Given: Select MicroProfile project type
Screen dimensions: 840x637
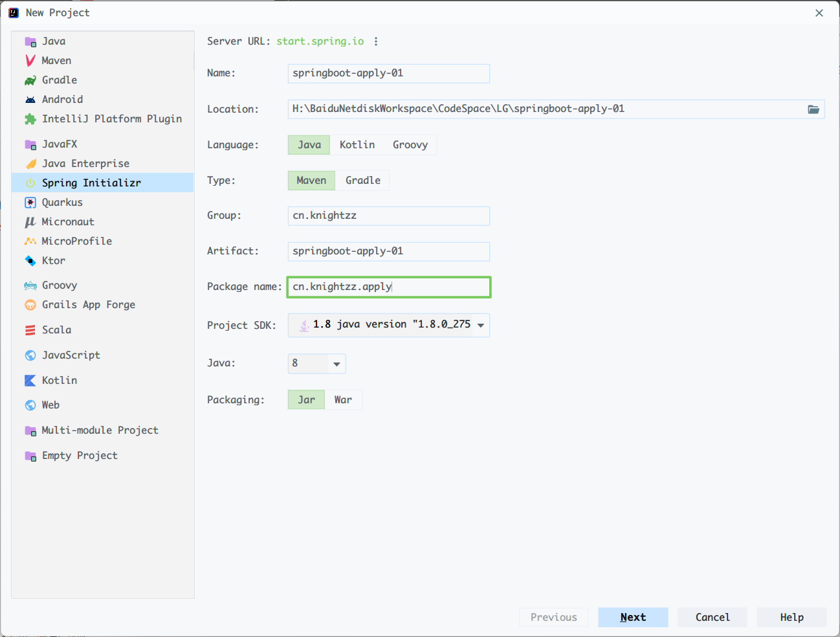Looking at the screenshot, I should click(x=102, y=241).
